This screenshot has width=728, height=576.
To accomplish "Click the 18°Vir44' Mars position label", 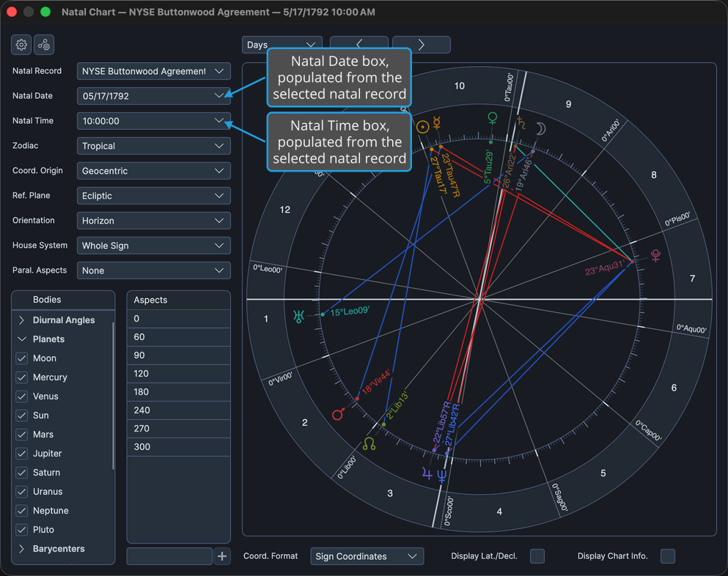I will tap(375, 383).
